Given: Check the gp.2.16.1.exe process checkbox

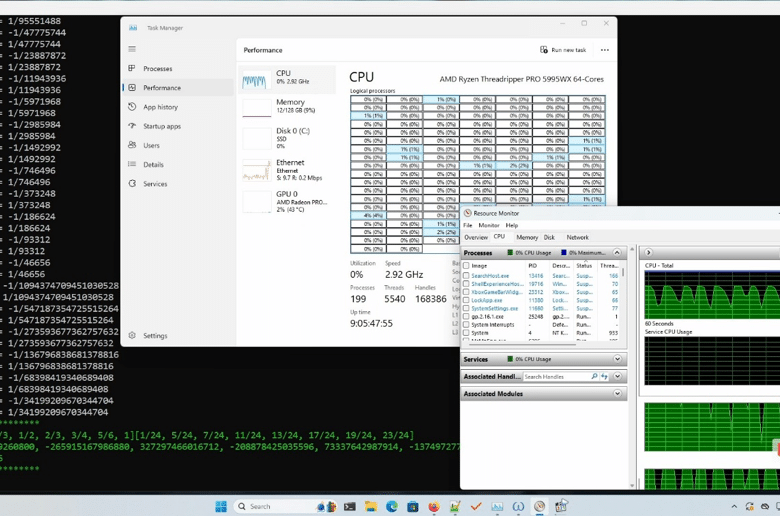Looking at the screenshot, I should click(x=466, y=316).
